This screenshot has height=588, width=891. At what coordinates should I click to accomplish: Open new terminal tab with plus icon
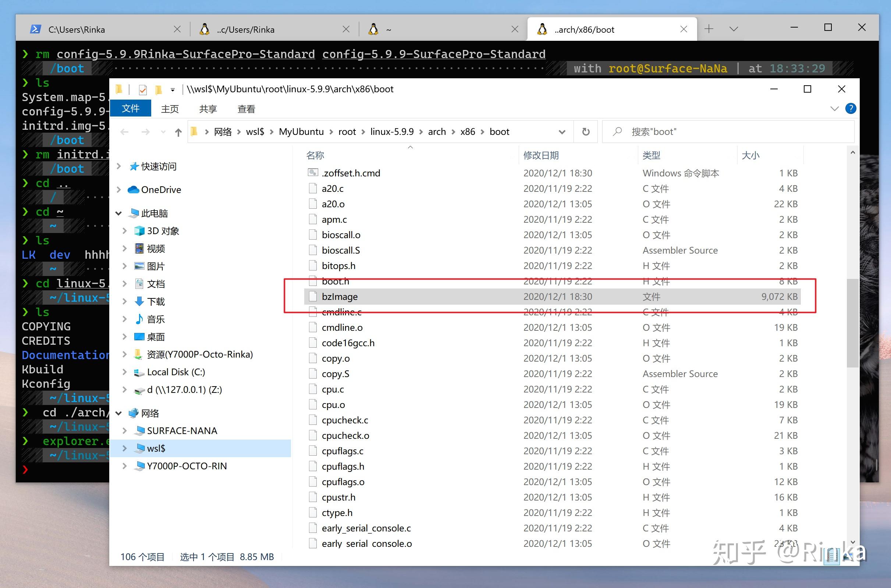pos(709,29)
